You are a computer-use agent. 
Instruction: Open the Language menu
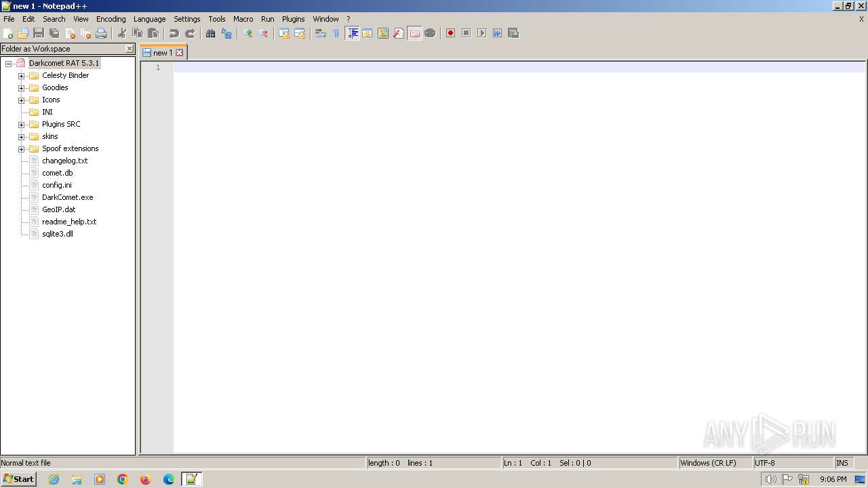coord(149,19)
